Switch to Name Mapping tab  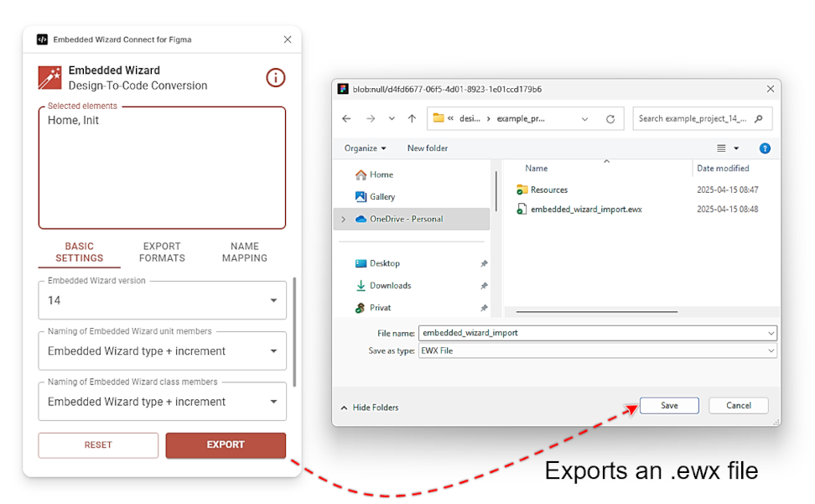(244, 252)
